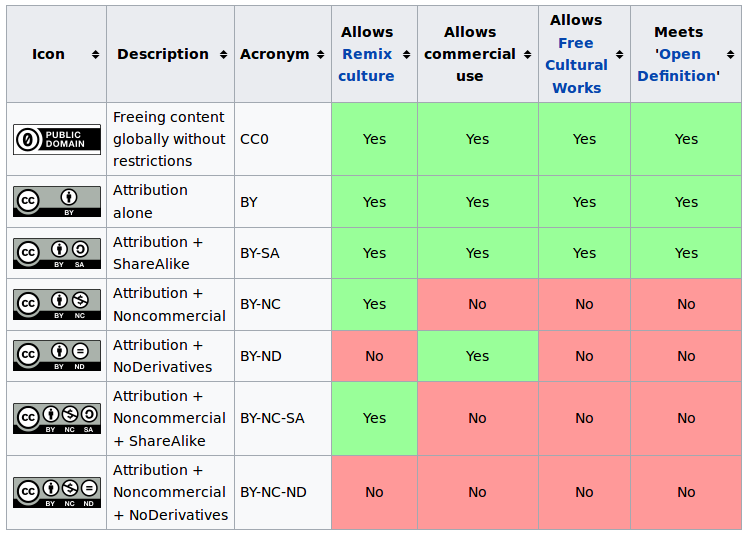The height and width of the screenshot is (537, 747).
Task: Sort by Allows commercial use column arrows
Action: pyautogui.click(x=527, y=54)
